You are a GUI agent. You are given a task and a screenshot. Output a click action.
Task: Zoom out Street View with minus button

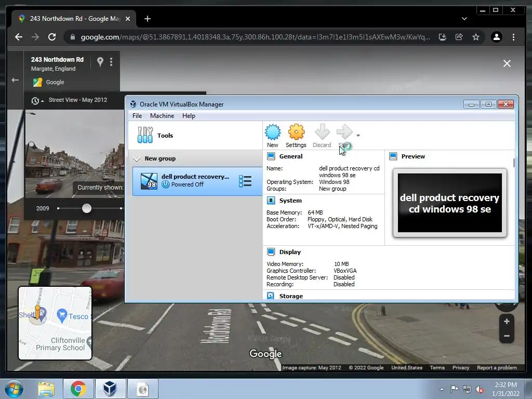click(x=507, y=336)
